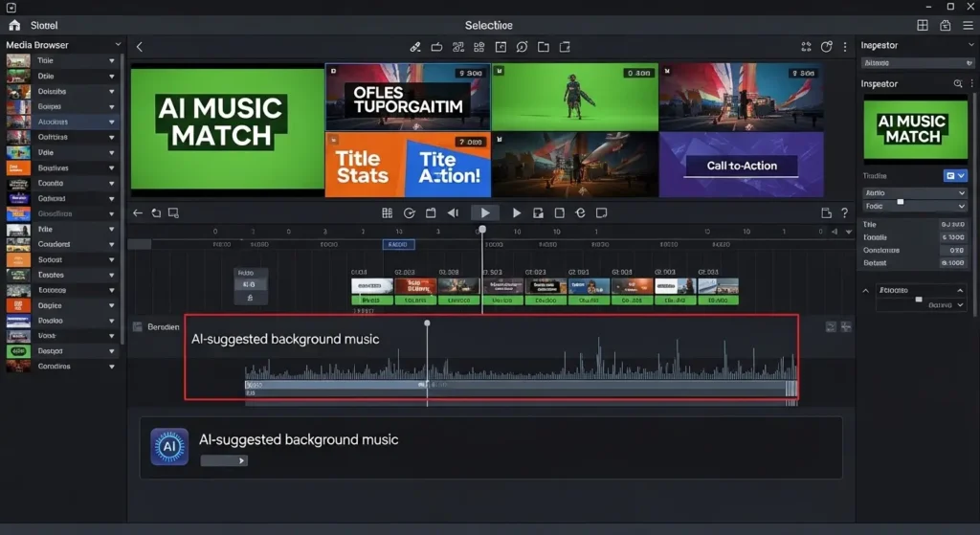This screenshot has width=980, height=535.
Task: Click the Home icon in the title bar
Action: [x=13, y=26]
